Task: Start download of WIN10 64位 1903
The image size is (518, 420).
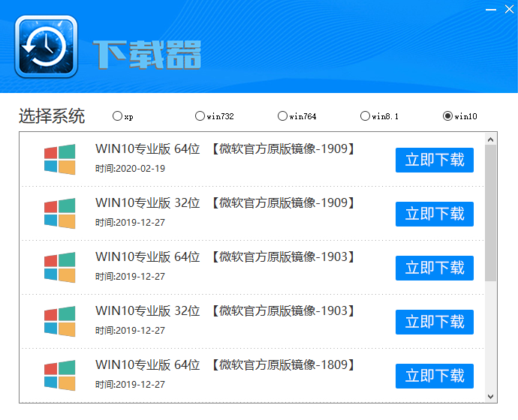Action: (435, 268)
